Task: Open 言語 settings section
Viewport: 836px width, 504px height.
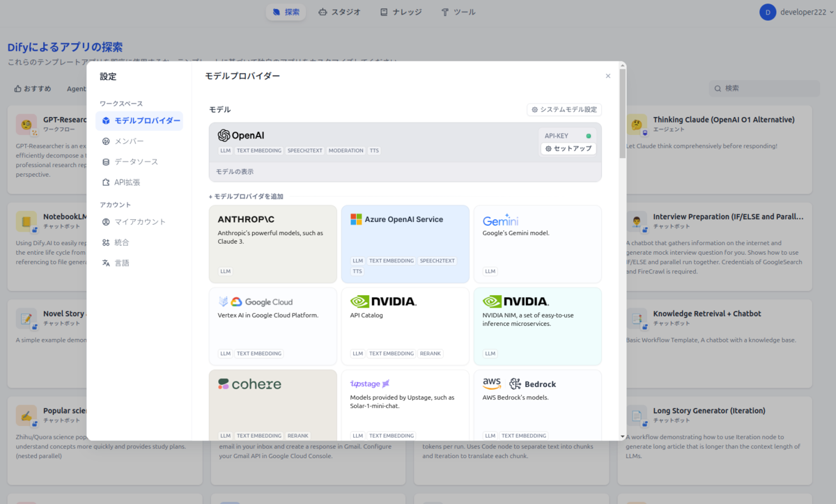Action: 139,263
